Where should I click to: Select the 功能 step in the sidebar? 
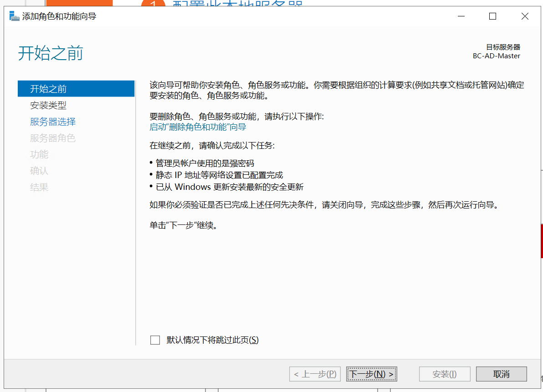click(39, 154)
